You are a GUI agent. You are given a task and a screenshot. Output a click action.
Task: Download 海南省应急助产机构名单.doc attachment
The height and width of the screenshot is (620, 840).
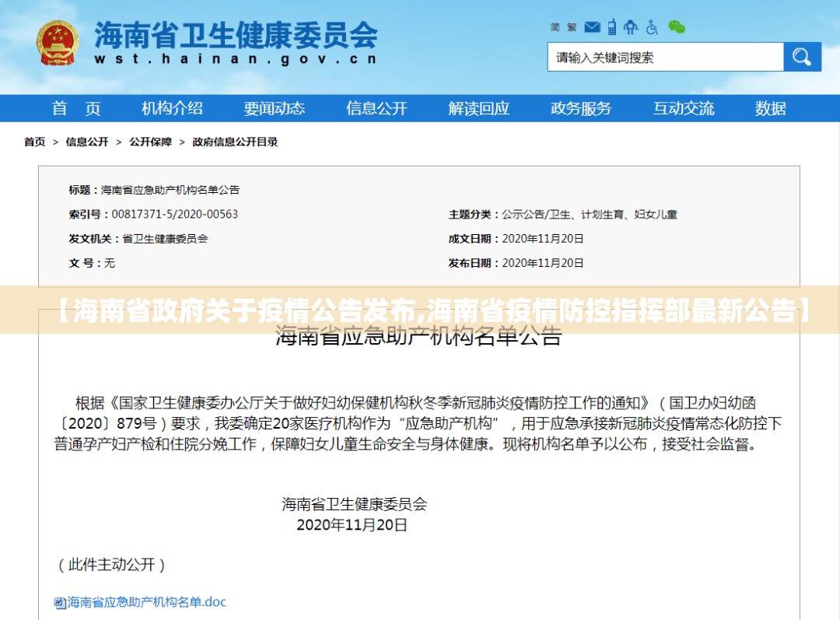coord(146,602)
